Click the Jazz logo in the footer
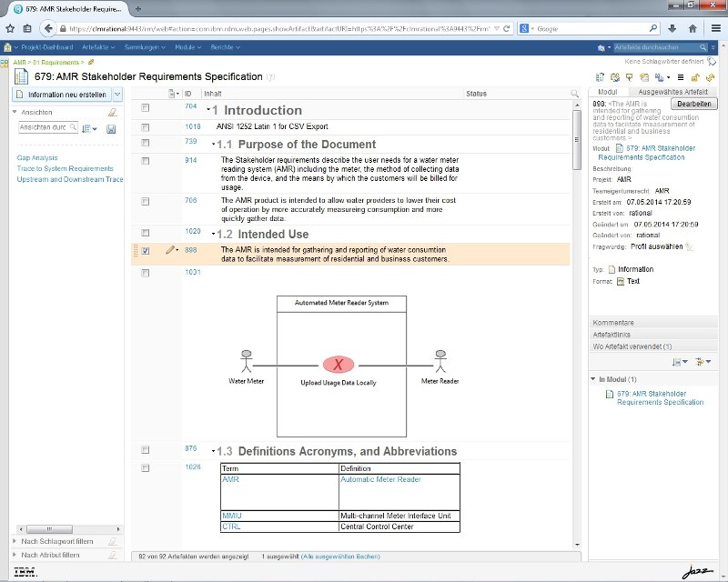Viewport: 728px width, 582px height. click(x=698, y=571)
